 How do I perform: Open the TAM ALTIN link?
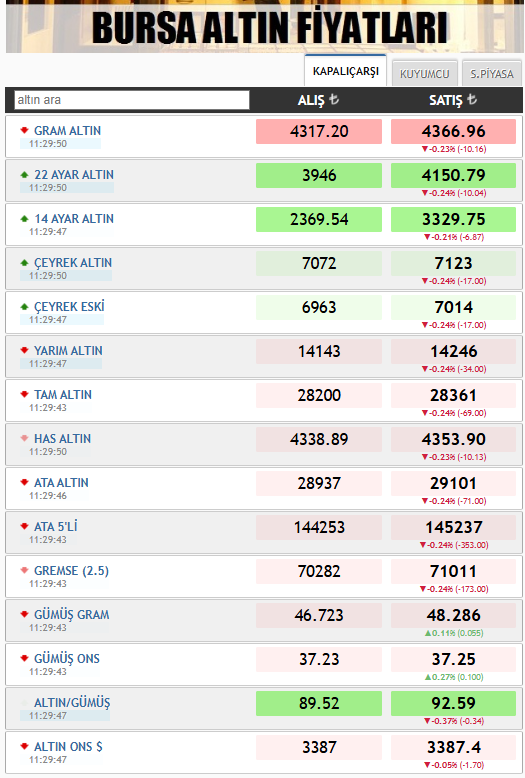63,394
